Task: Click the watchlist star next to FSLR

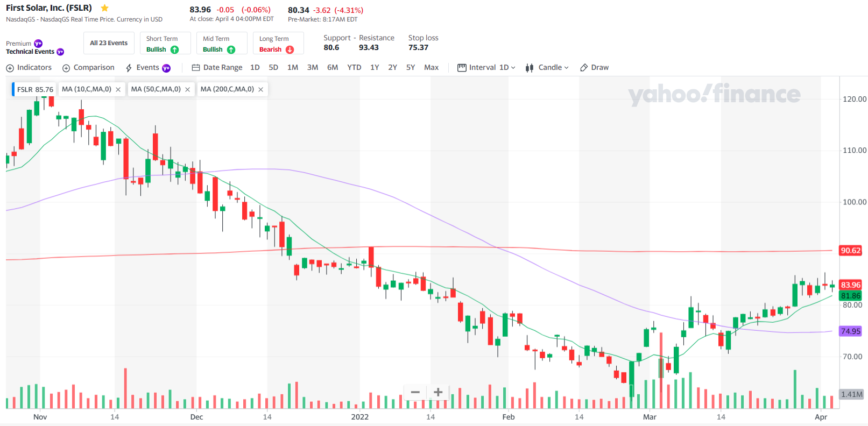Action: pyautogui.click(x=104, y=8)
